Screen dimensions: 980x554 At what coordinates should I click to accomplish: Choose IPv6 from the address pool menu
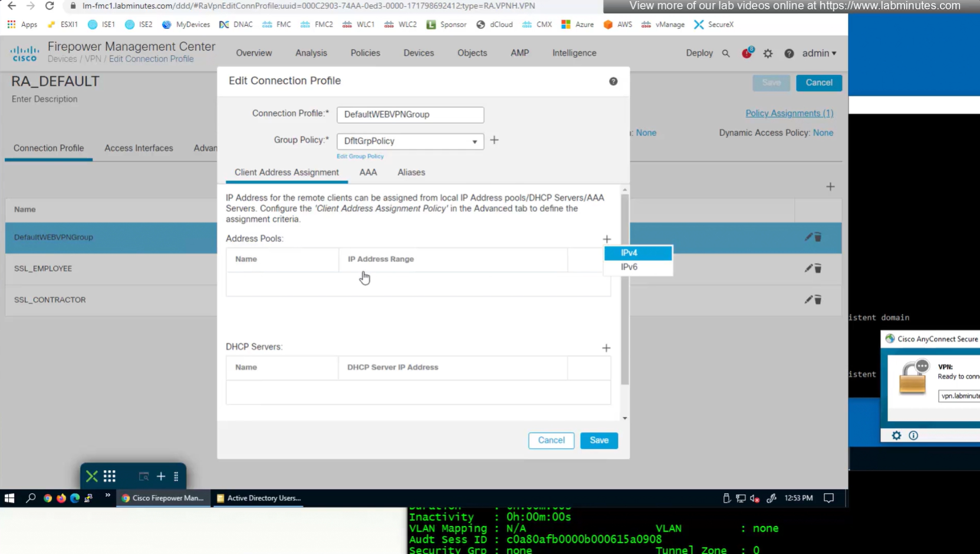(629, 267)
